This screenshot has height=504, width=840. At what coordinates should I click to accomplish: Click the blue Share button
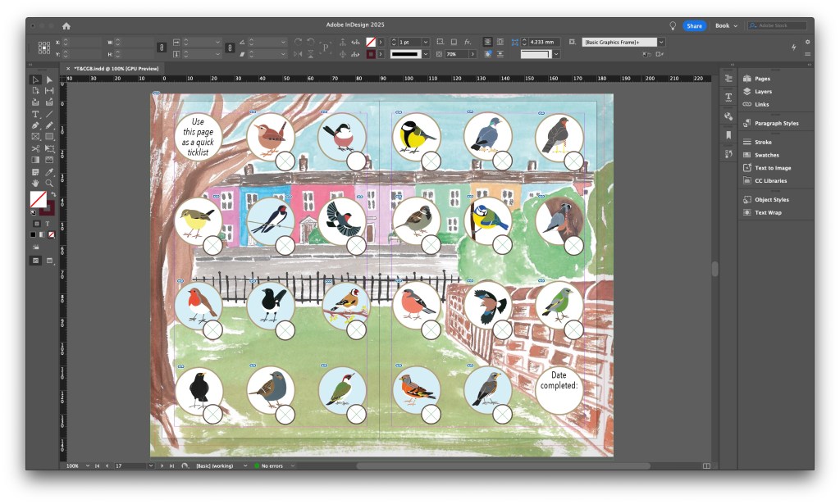695,25
